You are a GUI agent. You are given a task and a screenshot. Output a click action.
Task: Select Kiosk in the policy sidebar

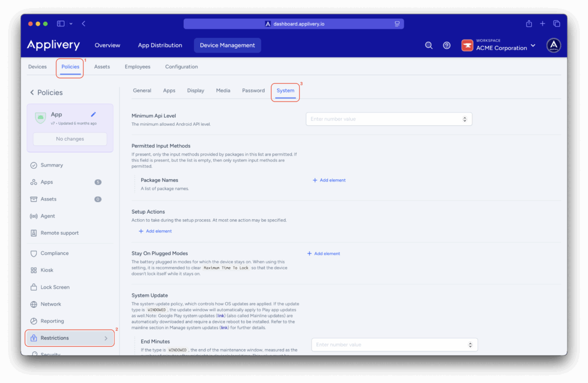pos(48,270)
